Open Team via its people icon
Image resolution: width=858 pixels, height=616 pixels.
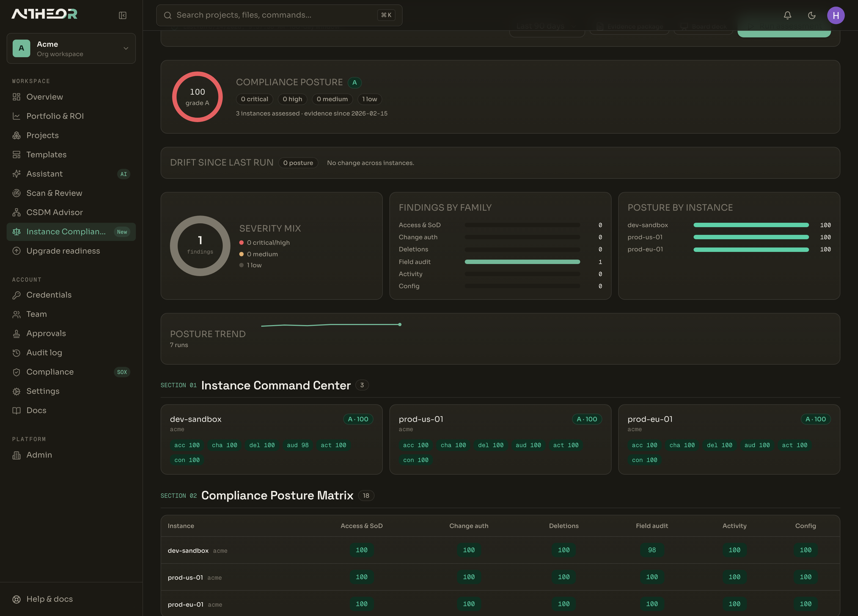point(16,314)
